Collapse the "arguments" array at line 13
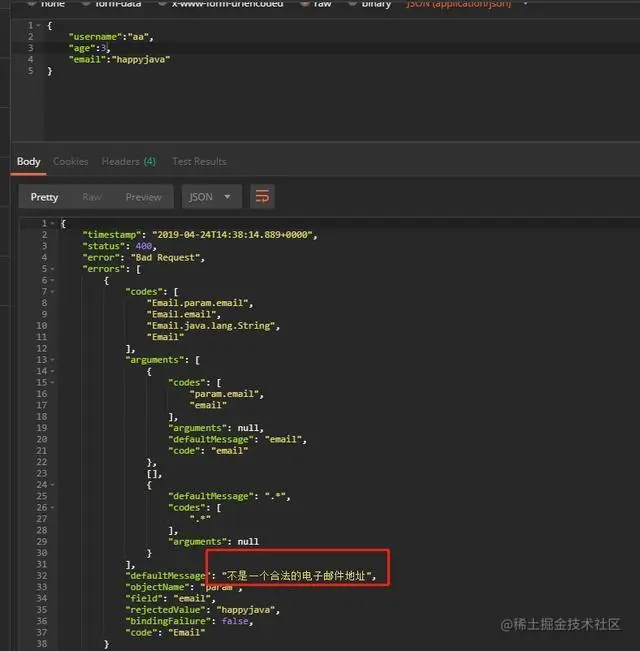The image size is (640, 651). coord(53,360)
